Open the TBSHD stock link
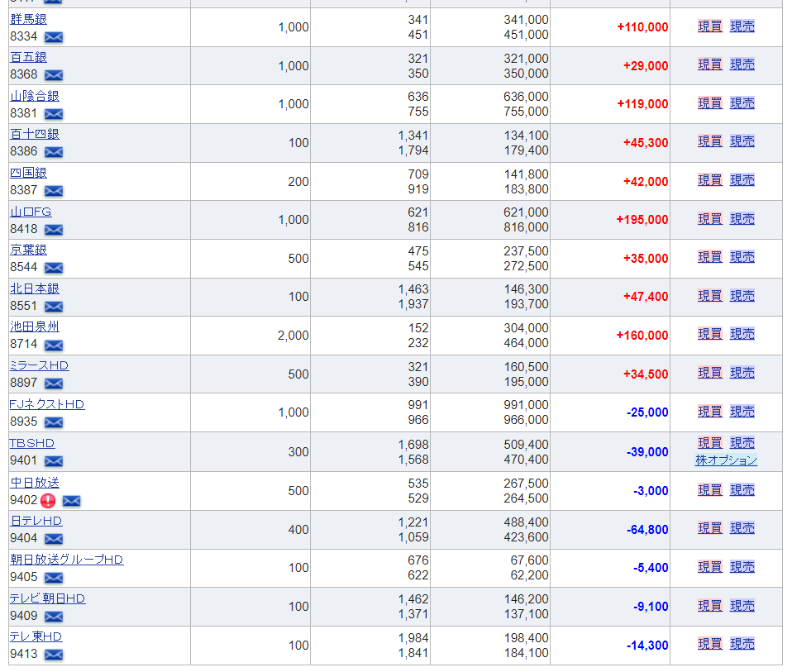Screen dimensions: 792x672 (32, 443)
